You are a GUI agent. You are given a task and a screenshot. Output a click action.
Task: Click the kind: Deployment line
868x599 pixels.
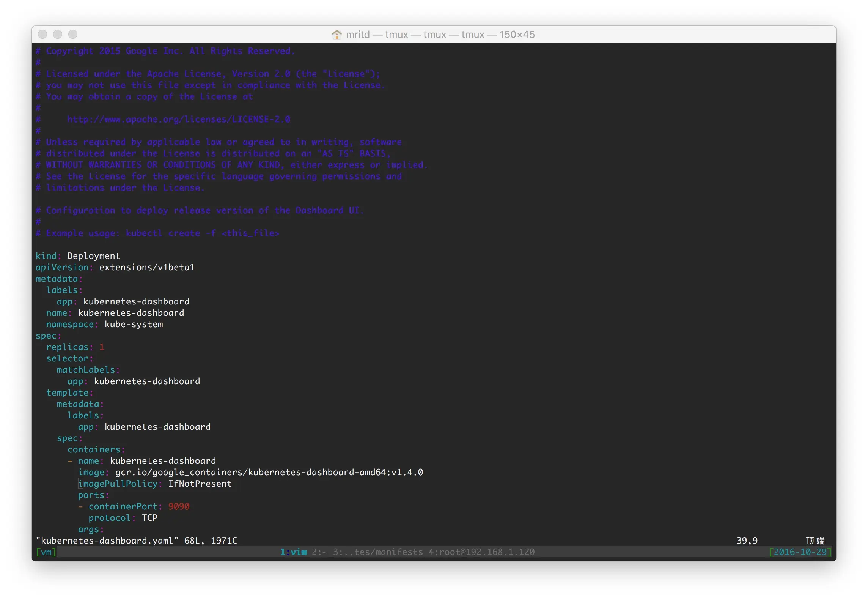pos(78,256)
